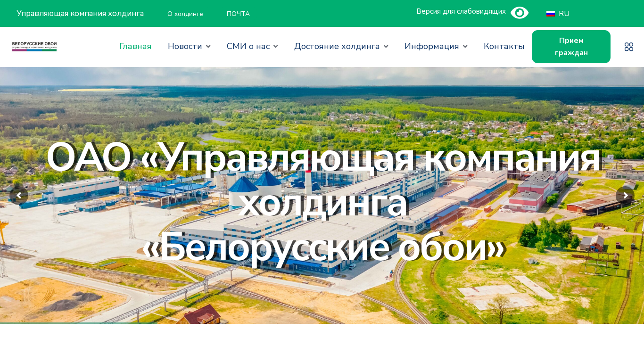Click the slider progress bar under the banner

click(78, 323)
